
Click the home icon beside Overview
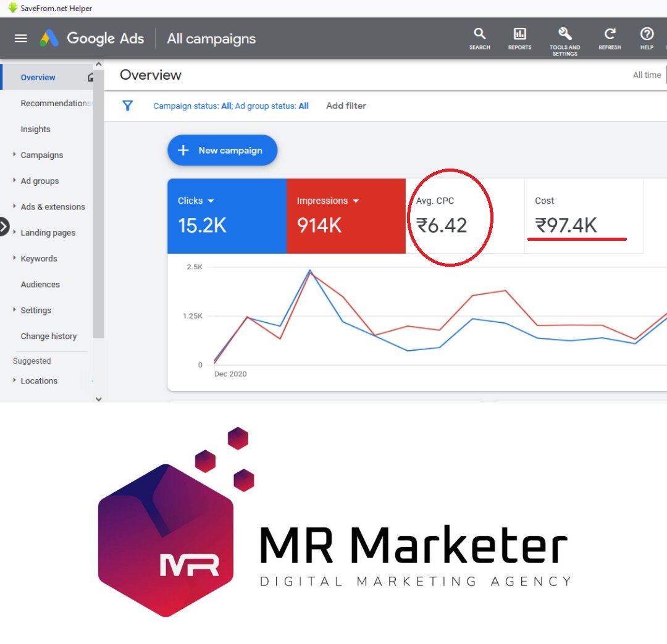point(90,77)
